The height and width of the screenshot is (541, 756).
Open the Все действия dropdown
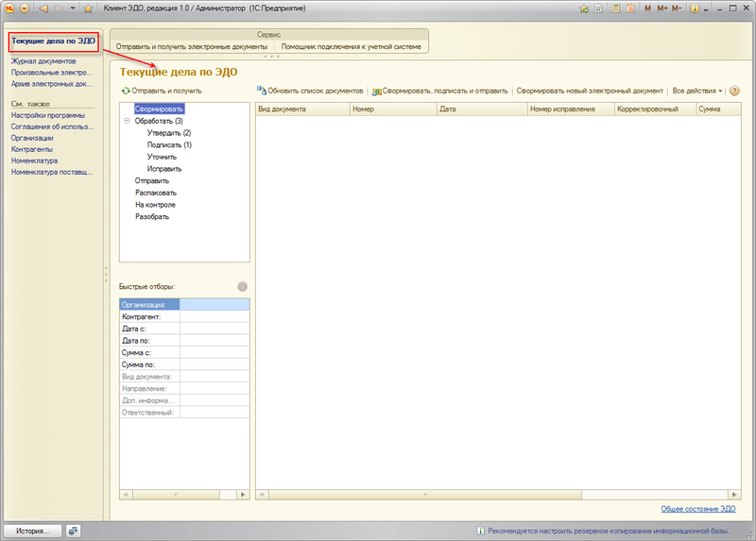coord(696,91)
